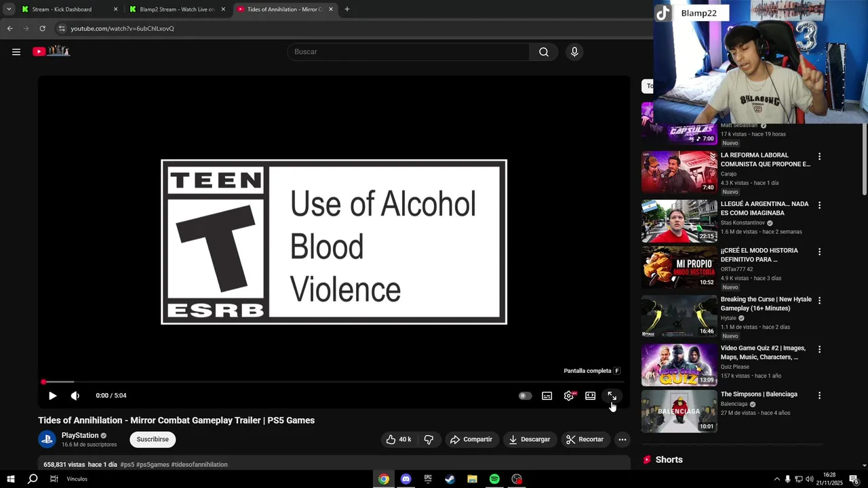Seek on the video progress bar

click(334, 382)
